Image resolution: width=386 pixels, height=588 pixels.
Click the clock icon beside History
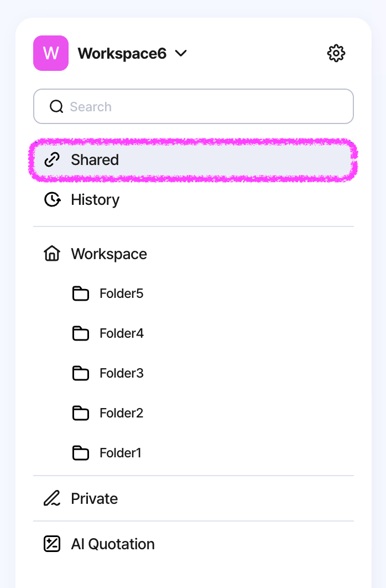coord(52,199)
